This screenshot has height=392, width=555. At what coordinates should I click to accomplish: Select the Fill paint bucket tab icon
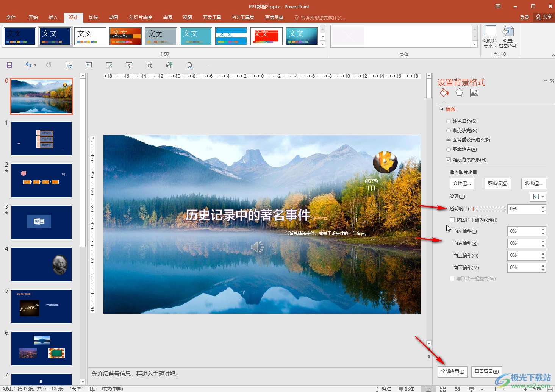click(444, 93)
